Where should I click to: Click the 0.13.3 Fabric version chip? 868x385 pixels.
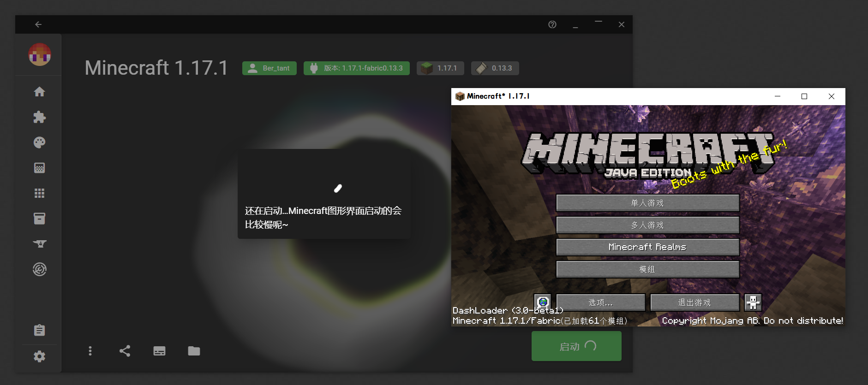[x=495, y=68]
